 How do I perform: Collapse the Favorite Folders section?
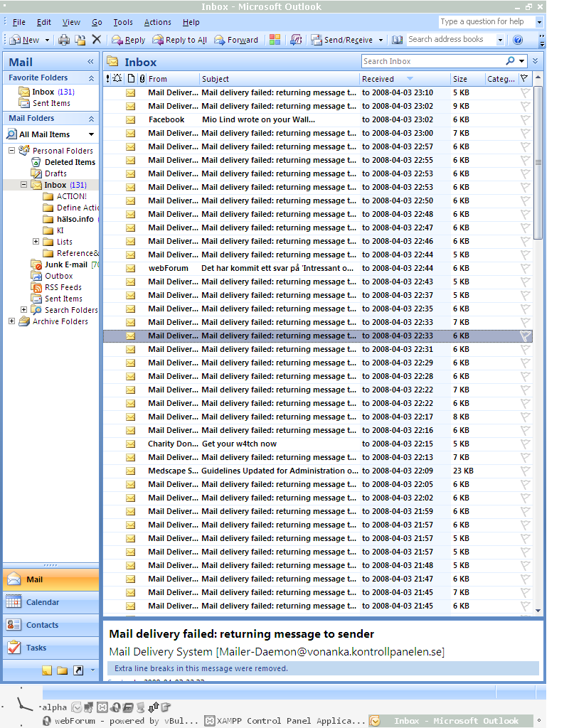click(x=92, y=78)
